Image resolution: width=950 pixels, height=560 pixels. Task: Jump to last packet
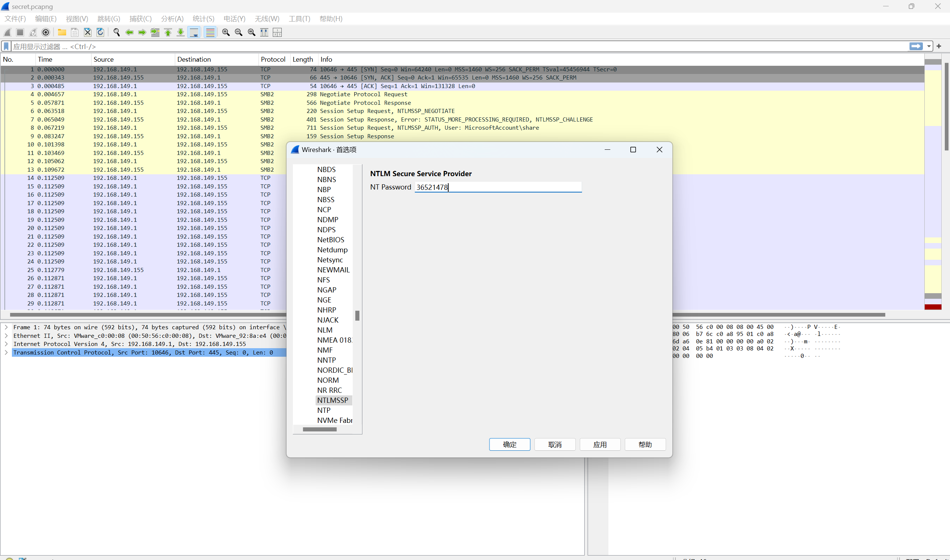coord(181,32)
